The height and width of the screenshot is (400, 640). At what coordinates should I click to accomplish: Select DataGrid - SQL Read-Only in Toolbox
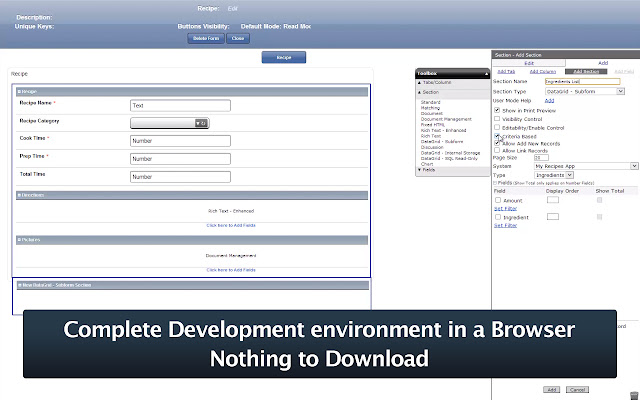pos(449,158)
